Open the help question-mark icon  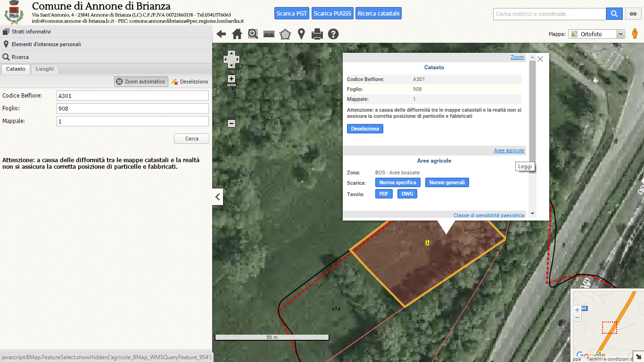tap(333, 34)
